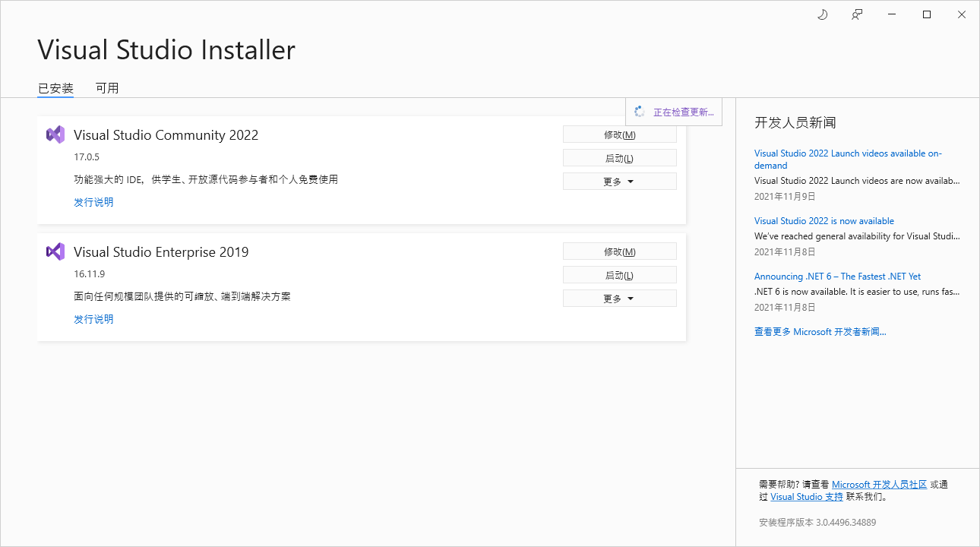980x547 pixels.
Task: Open 'Visual Studio 2022 is now available' article
Action: (824, 220)
